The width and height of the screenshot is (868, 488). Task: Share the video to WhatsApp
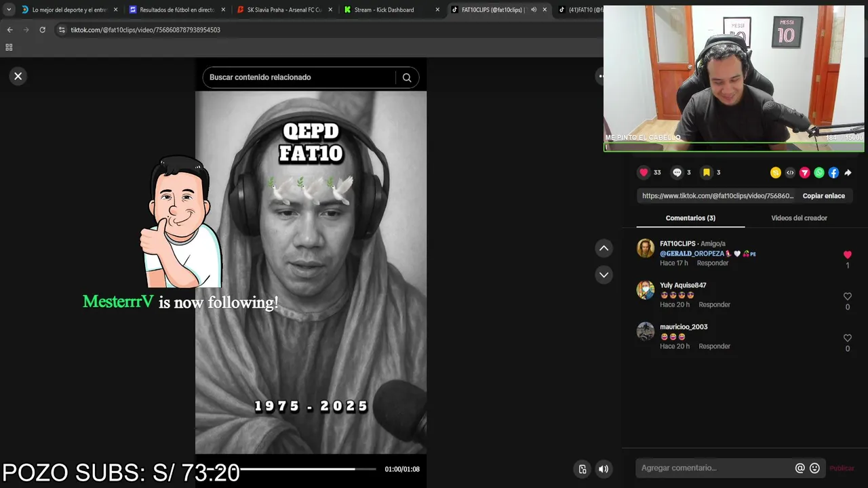pyautogui.click(x=819, y=173)
